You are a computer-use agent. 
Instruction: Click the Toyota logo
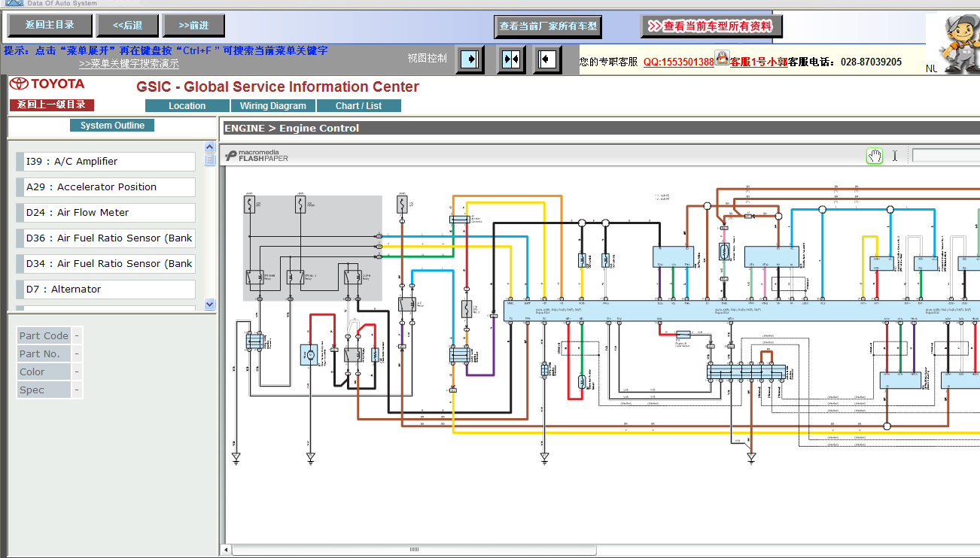pyautogui.click(x=47, y=83)
